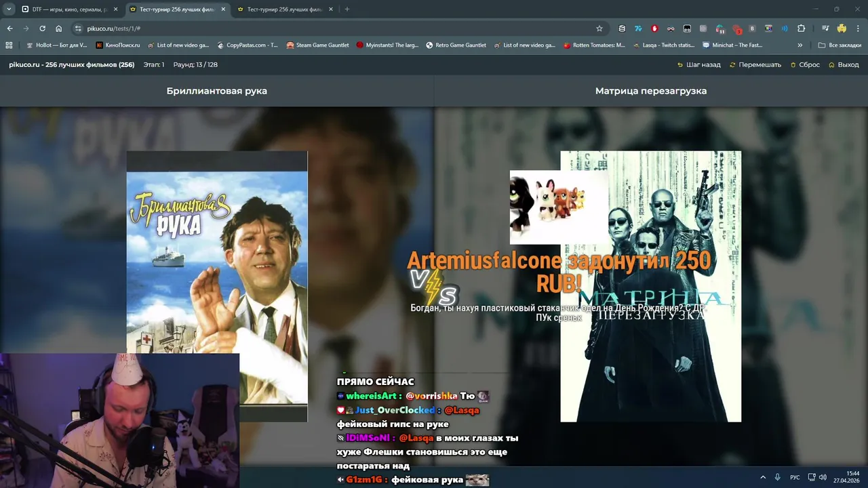
Task: Reload the page
Action: [42, 28]
